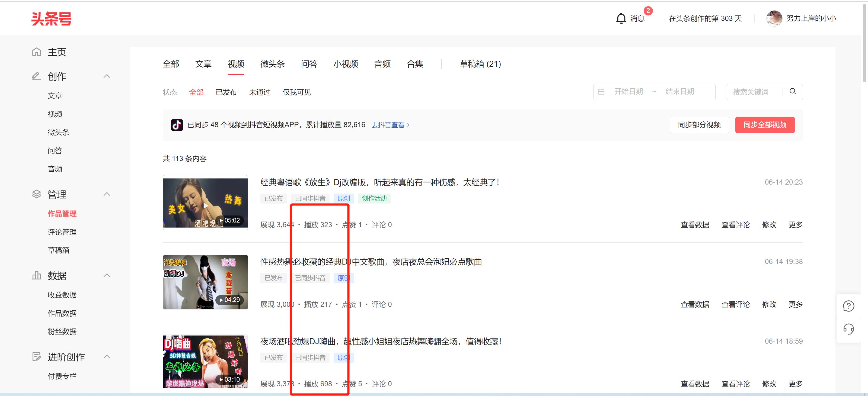868x396 pixels.
Task: Open notifications via the bell icon
Action: [621, 18]
